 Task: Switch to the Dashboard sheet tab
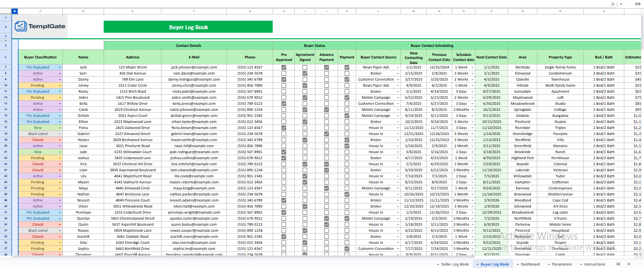pos(530,264)
